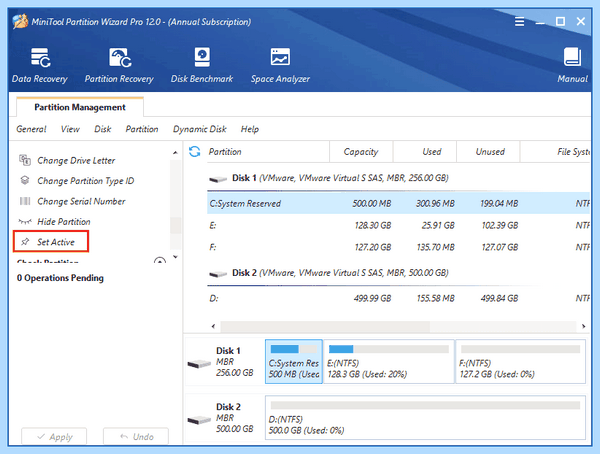The width and height of the screenshot is (600, 454).
Task: Sort by Unused column header
Action: (490, 152)
